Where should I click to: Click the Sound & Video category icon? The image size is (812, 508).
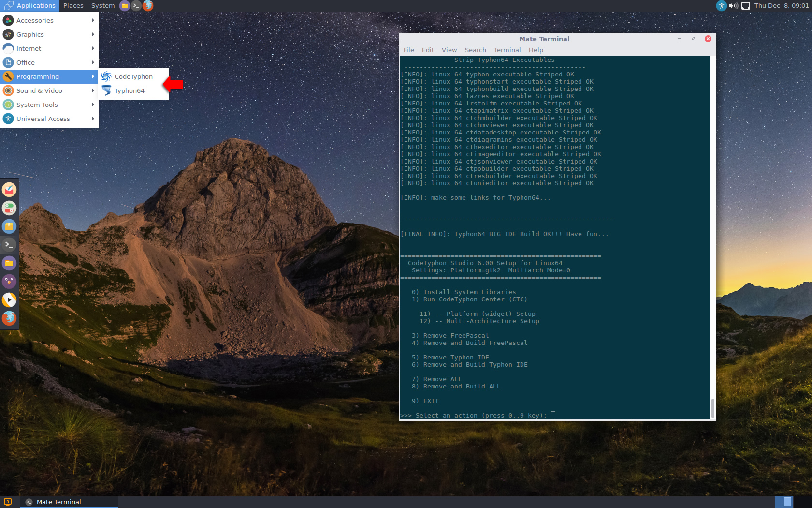click(x=8, y=90)
